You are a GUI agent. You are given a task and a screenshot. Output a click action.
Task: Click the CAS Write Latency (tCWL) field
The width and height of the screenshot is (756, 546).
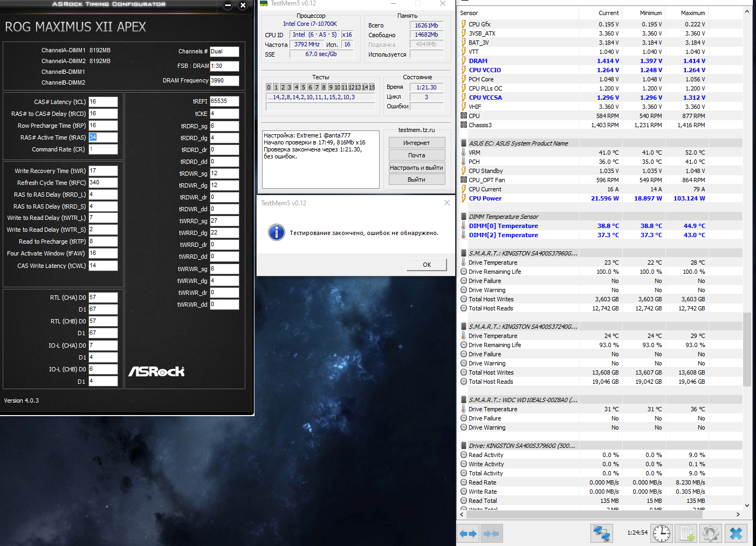click(103, 266)
